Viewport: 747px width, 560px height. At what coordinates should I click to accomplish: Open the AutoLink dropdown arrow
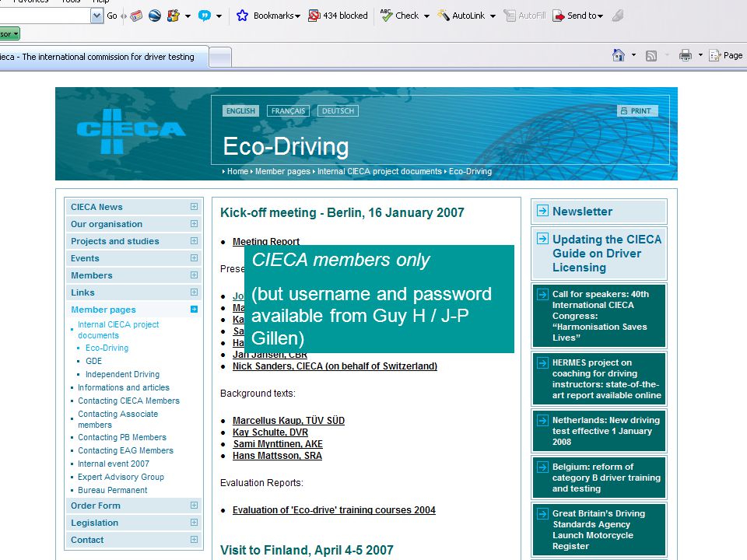[493, 16]
